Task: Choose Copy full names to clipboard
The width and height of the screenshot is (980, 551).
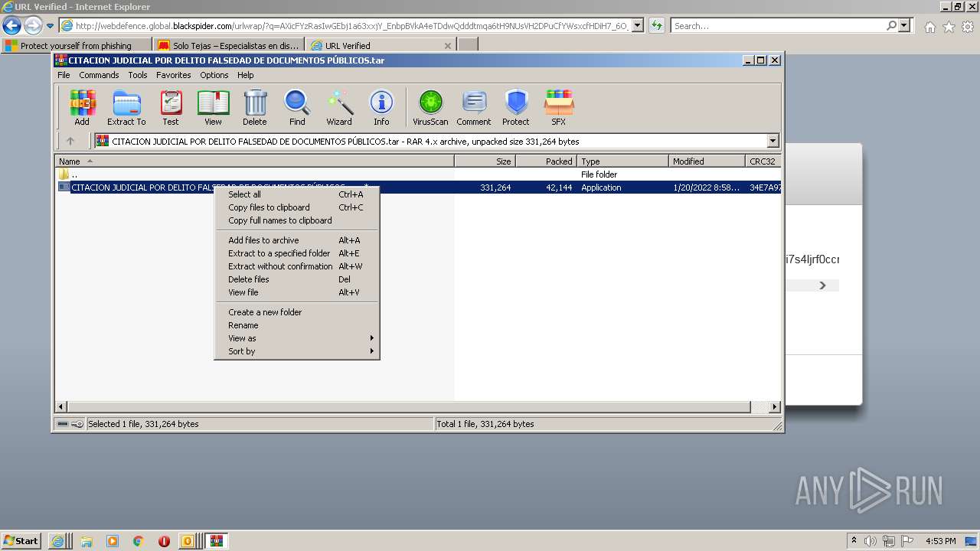Action: (297, 220)
